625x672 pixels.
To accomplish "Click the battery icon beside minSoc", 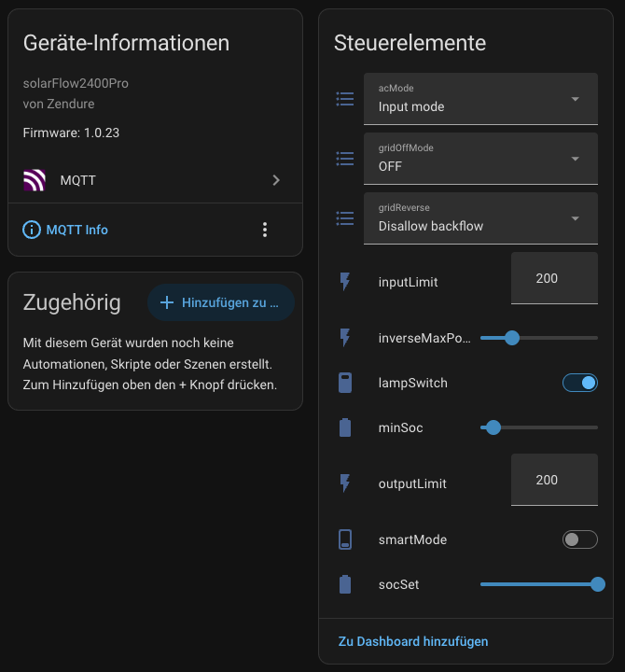I will coord(345,427).
